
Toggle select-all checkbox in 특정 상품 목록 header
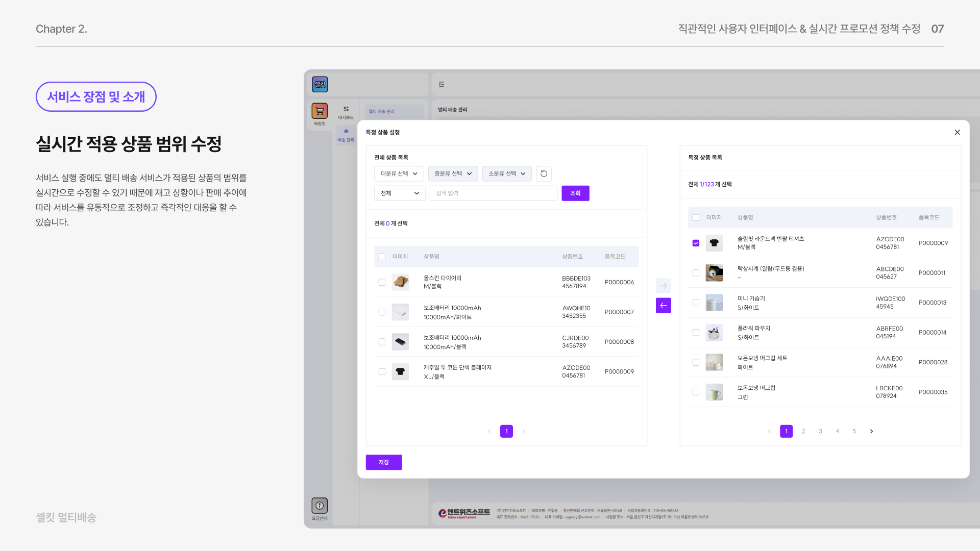tap(696, 217)
